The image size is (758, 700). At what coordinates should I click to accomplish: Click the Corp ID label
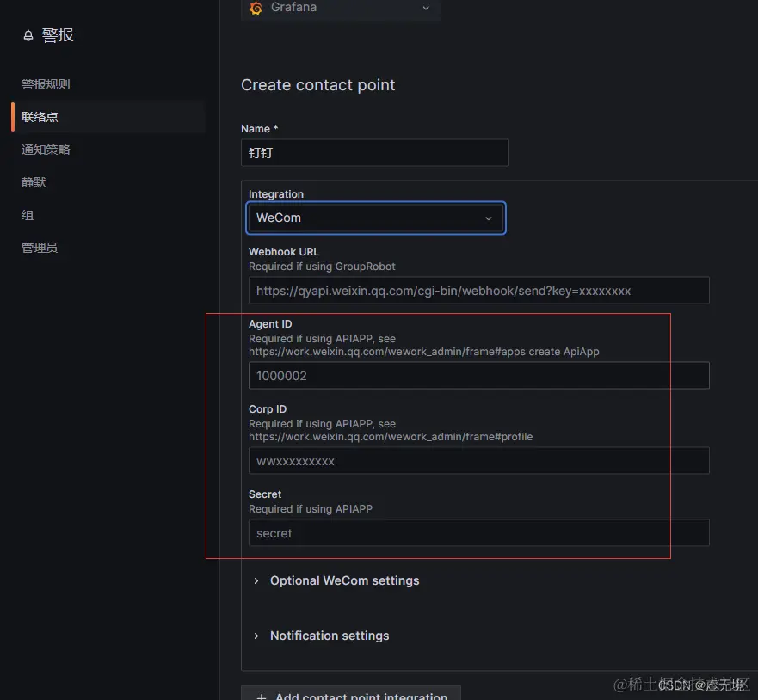click(x=268, y=409)
